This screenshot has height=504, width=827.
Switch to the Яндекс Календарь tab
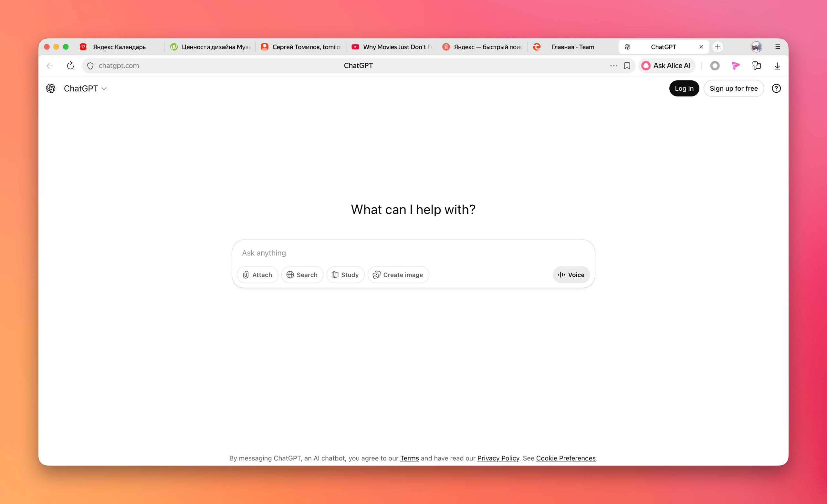[x=119, y=47]
